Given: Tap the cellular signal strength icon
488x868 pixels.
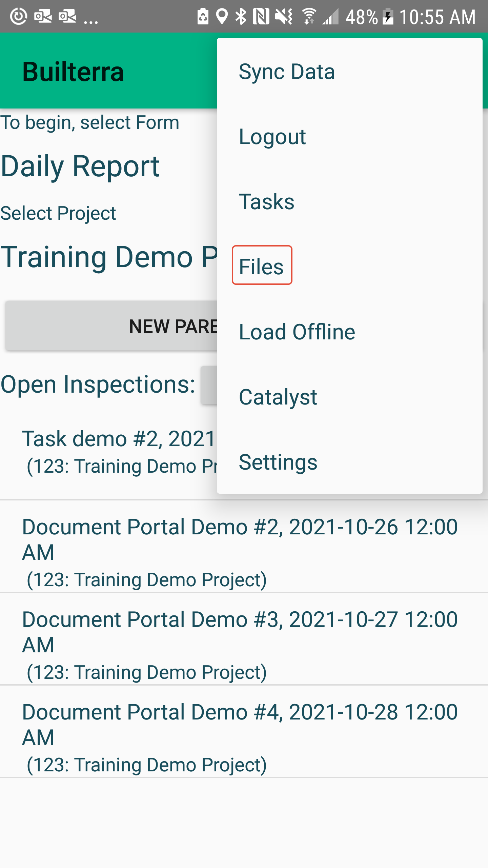Looking at the screenshot, I should pos(330,17).
